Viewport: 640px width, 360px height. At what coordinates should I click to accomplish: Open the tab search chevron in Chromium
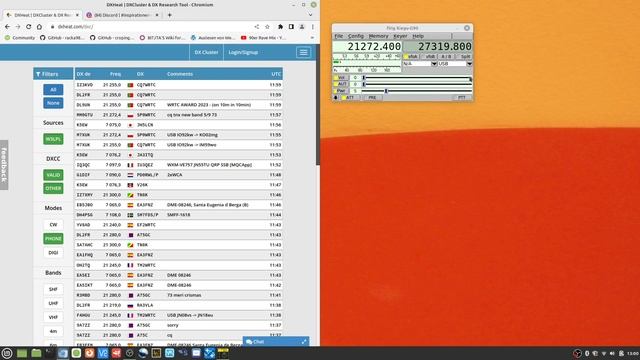click(310, 15)
